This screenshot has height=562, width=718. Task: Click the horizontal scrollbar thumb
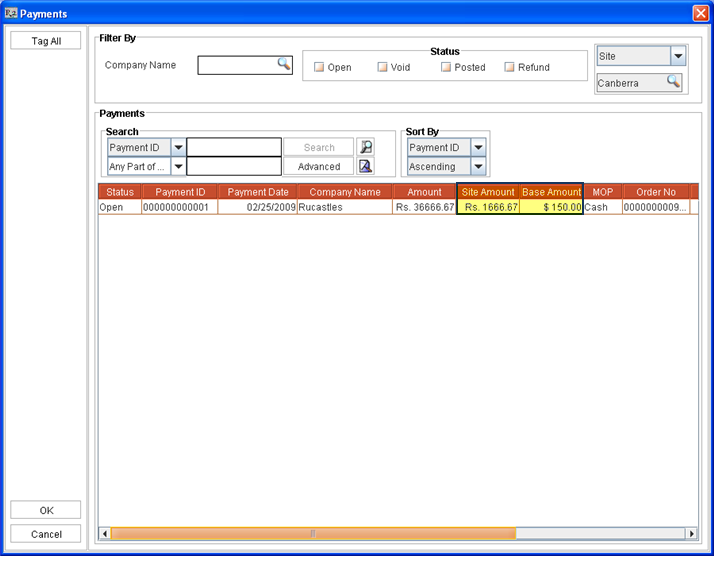coord(313,534)
